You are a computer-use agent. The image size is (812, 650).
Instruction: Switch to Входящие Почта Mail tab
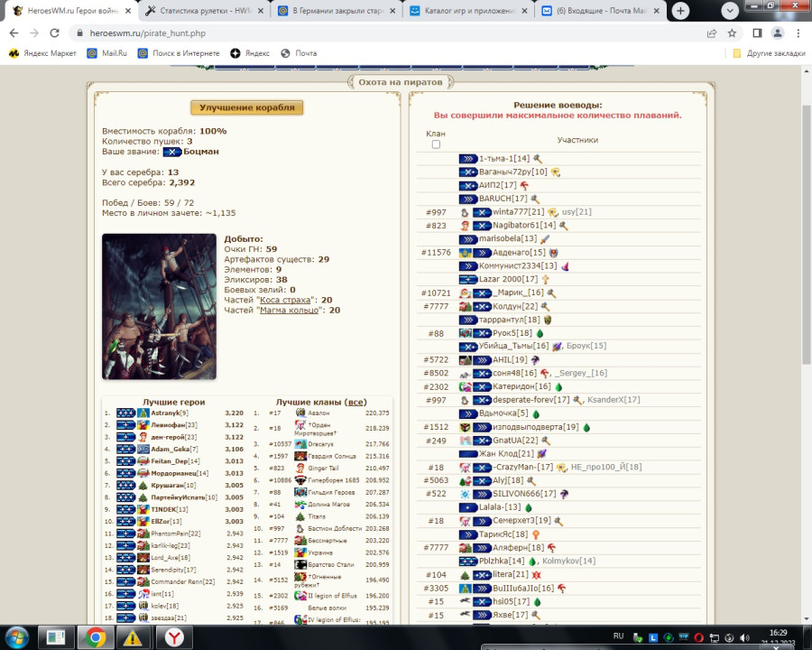(601, 10)
